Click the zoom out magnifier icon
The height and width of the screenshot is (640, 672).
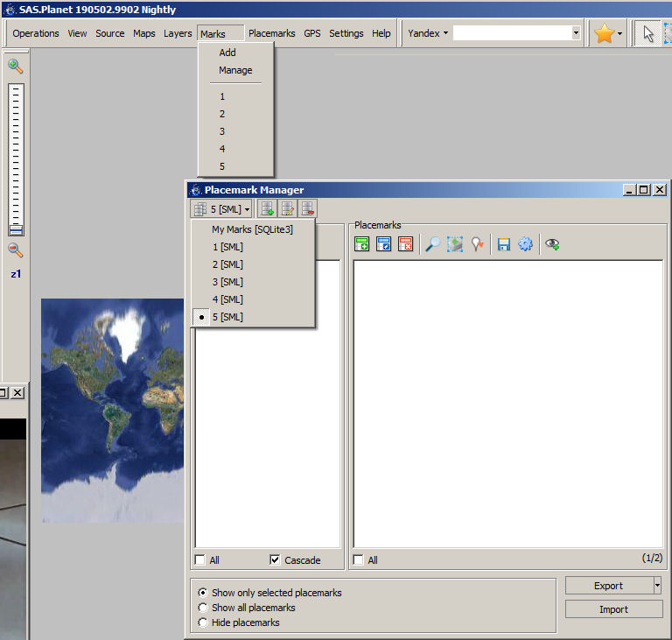pos(15,250)
